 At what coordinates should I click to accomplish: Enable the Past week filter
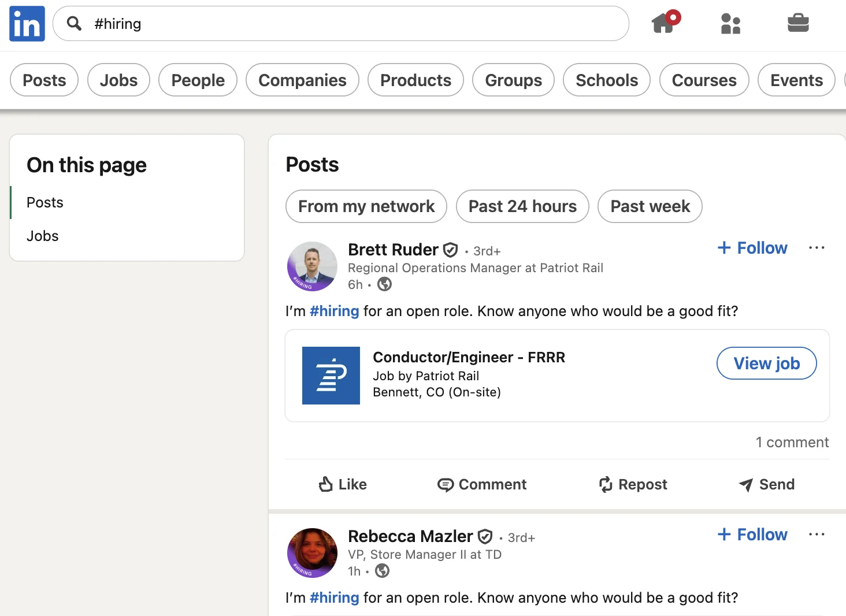pyautogui.click(x=650, y=206)
